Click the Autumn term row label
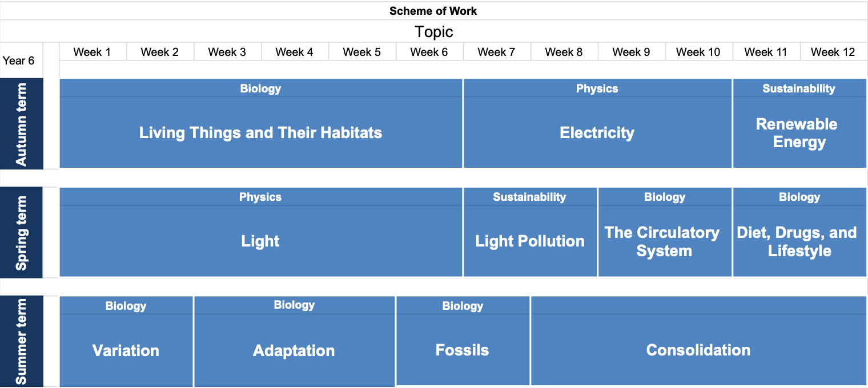 (21, 124)
